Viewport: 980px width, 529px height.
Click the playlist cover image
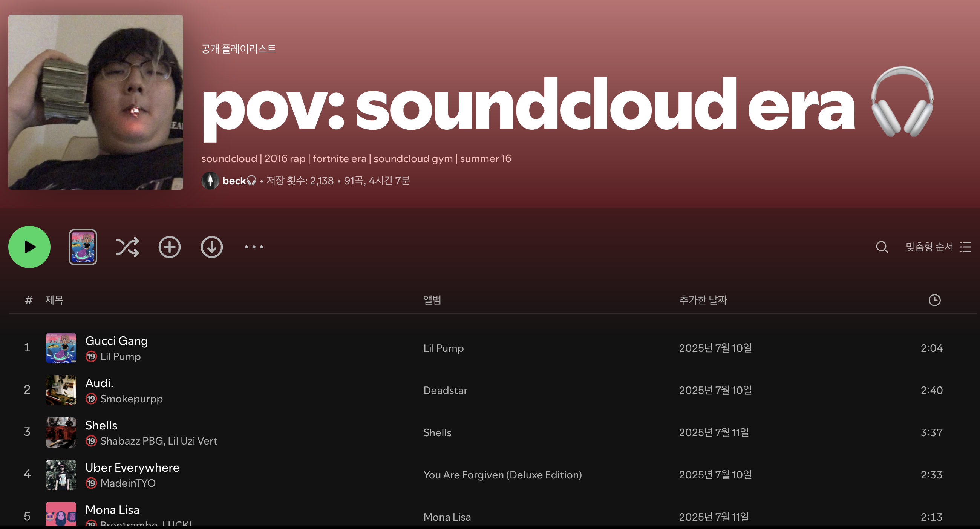[x=95, y=102]
